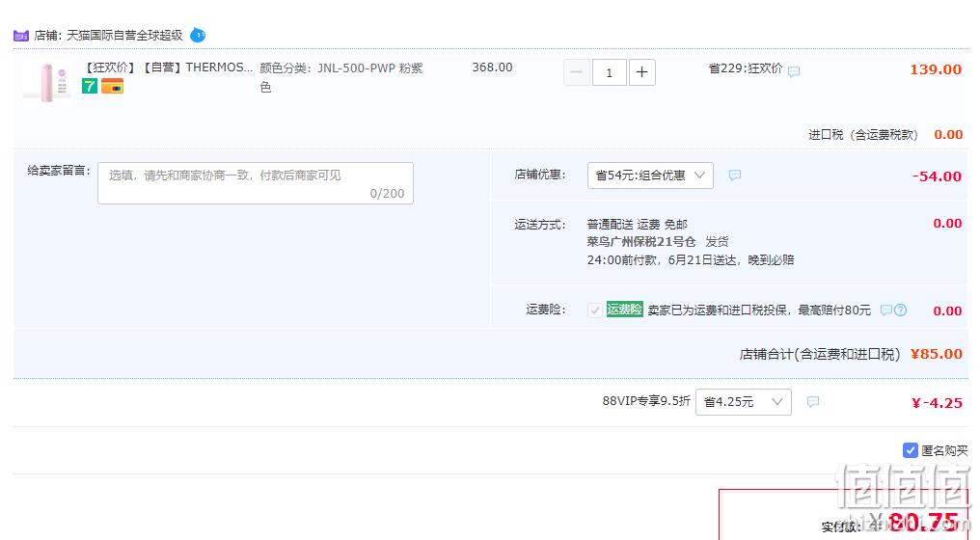Click the 菜鸟广州保税21号仓 shipping text
The width and height of the screenshot is (980, 540).
pos(641,242)
